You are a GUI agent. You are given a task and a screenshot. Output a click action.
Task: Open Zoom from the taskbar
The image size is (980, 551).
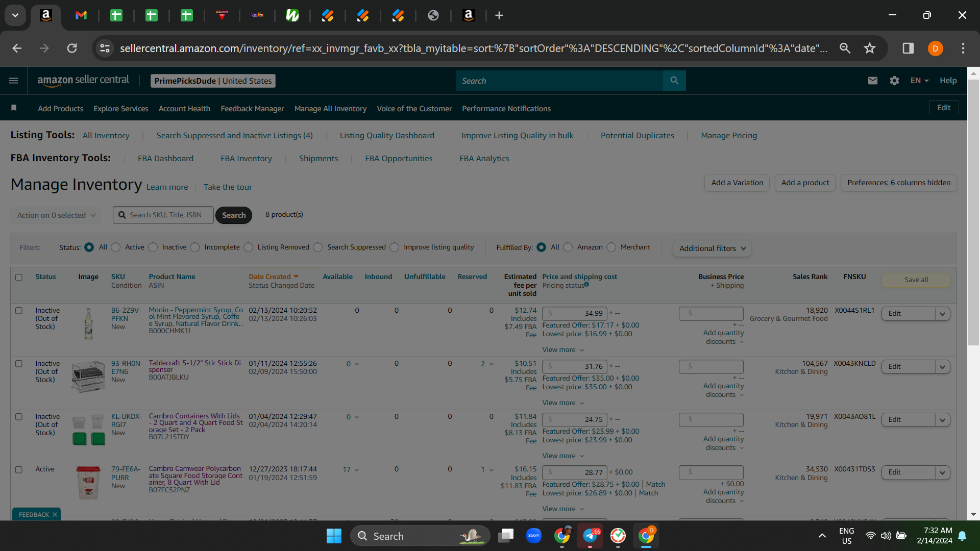pos(534,536)
